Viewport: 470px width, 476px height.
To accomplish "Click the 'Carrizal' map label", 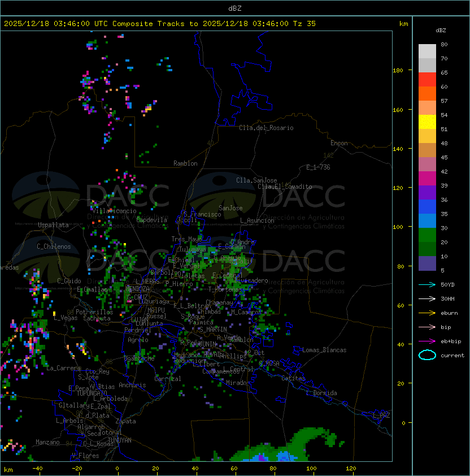I will (168, 379).
